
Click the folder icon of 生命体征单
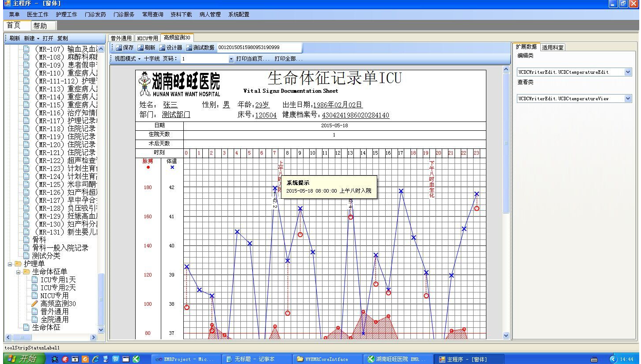coord(27,272)
